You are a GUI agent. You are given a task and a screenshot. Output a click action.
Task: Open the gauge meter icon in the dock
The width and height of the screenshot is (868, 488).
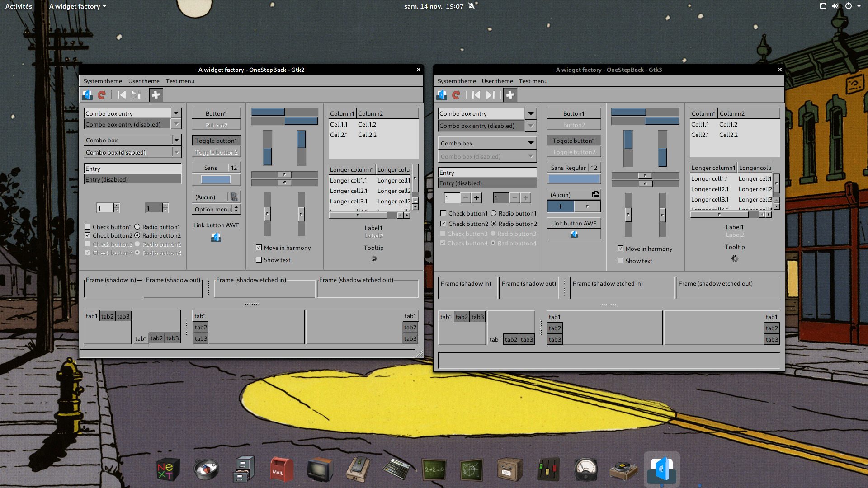click(585, 470)
